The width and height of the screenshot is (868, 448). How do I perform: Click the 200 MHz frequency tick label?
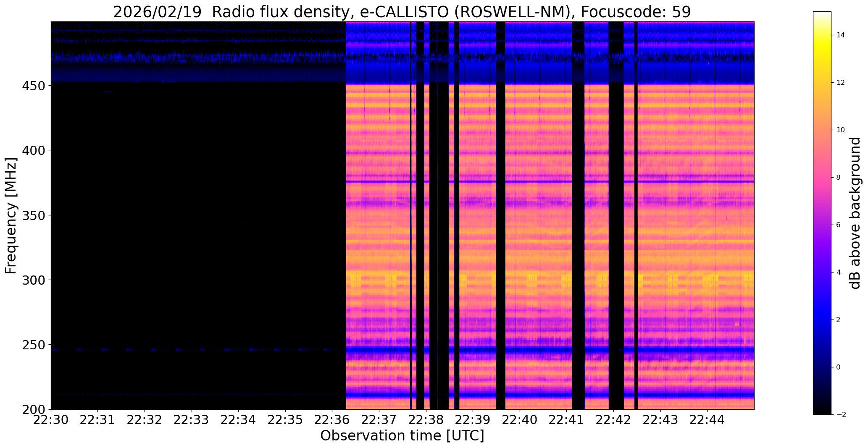34,410
